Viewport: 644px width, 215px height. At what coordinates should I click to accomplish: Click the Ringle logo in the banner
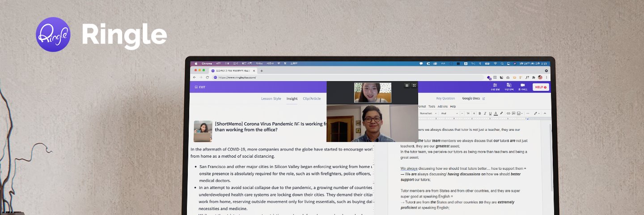[53, 34]
